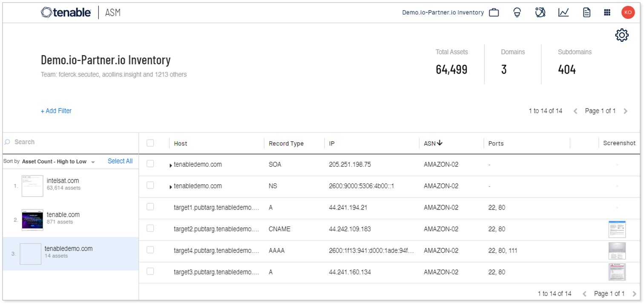Open the settings gear
Screen dimensions: 644x304
point(622,34)
